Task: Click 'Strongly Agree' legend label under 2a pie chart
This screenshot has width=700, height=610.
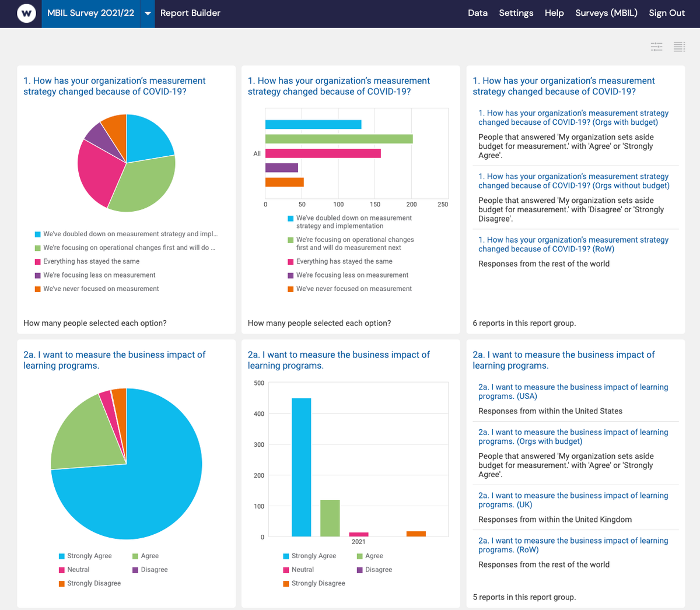Action: 89,556
